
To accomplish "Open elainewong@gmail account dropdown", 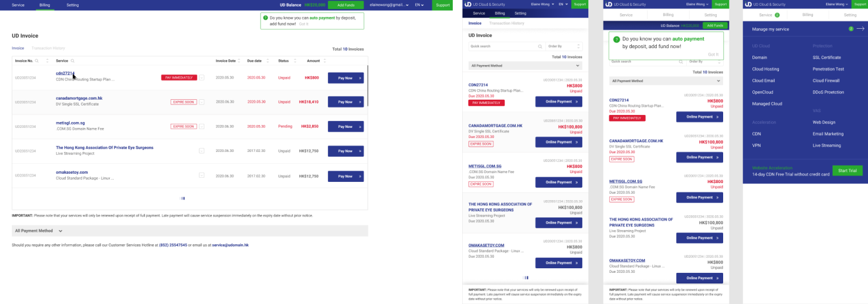I will 407,5.
